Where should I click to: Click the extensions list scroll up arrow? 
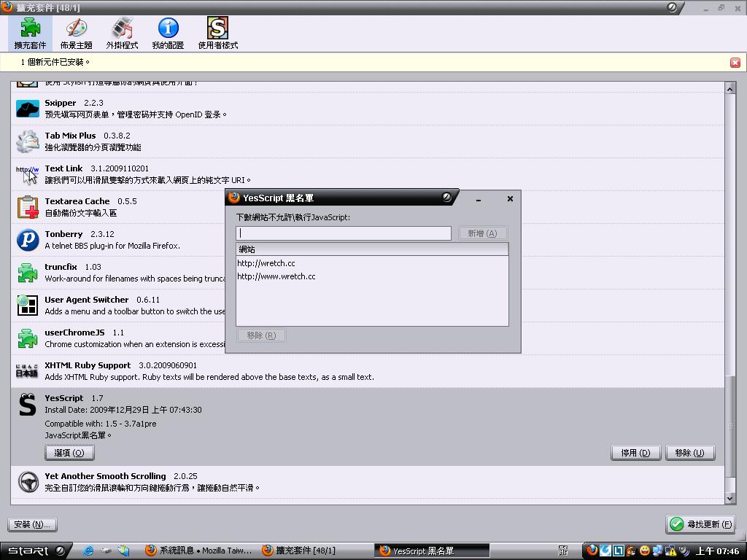[x=730, y=88]
